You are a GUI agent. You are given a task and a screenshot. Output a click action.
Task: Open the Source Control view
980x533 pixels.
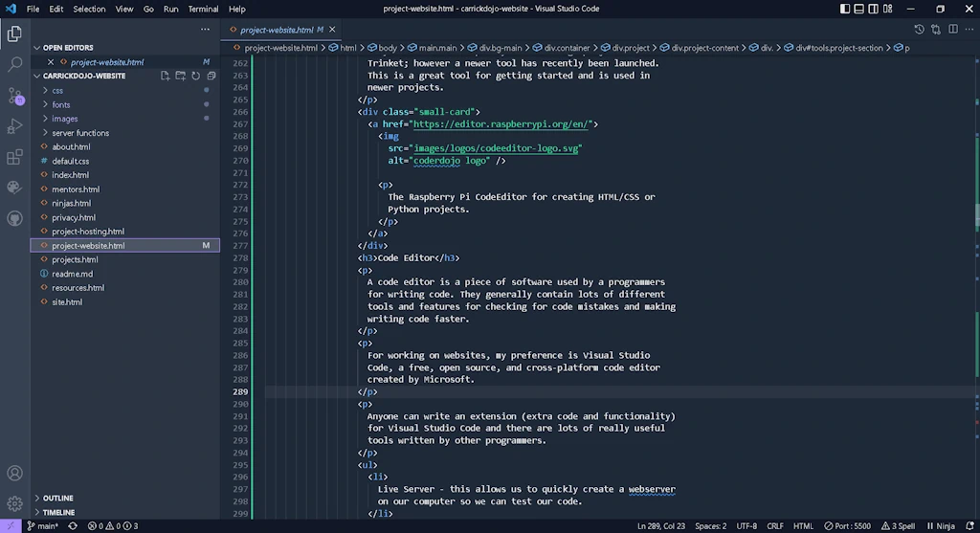(x=14, y=96)
